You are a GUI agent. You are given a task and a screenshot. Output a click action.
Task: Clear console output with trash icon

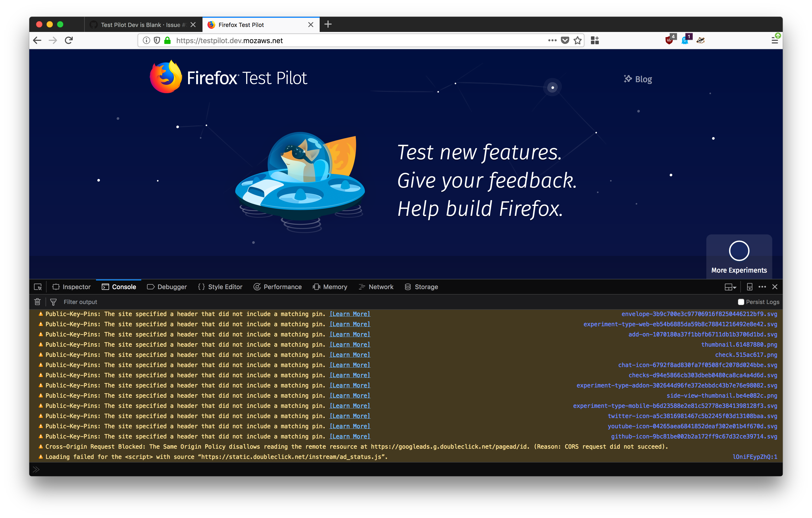(x=37, y=302)
